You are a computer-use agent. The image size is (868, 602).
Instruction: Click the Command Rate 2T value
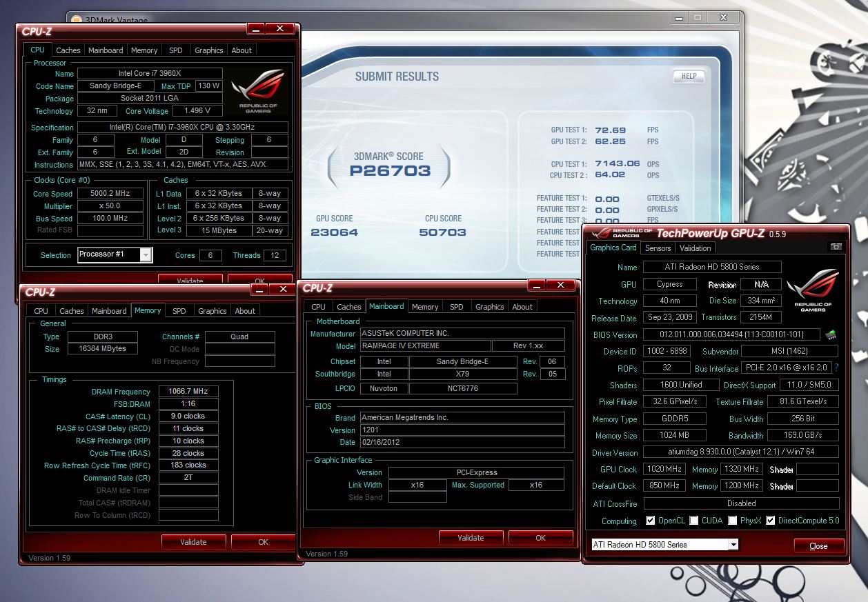188,478
